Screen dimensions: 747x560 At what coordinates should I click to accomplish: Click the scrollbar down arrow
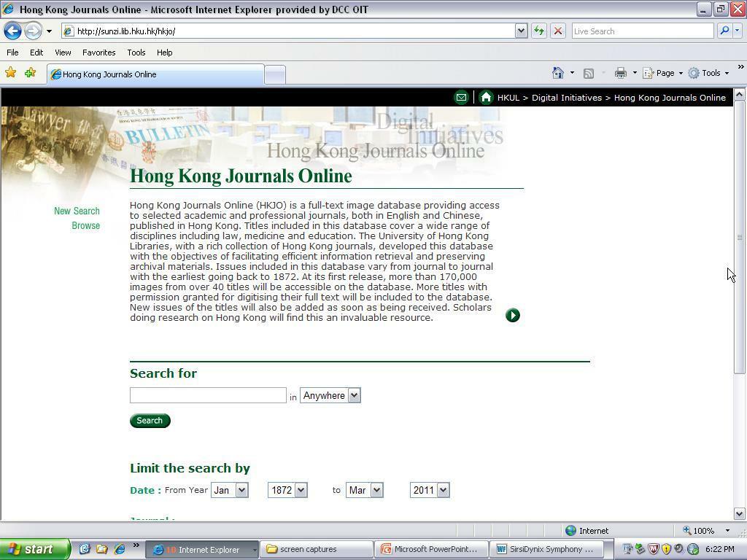click(740, 514)
